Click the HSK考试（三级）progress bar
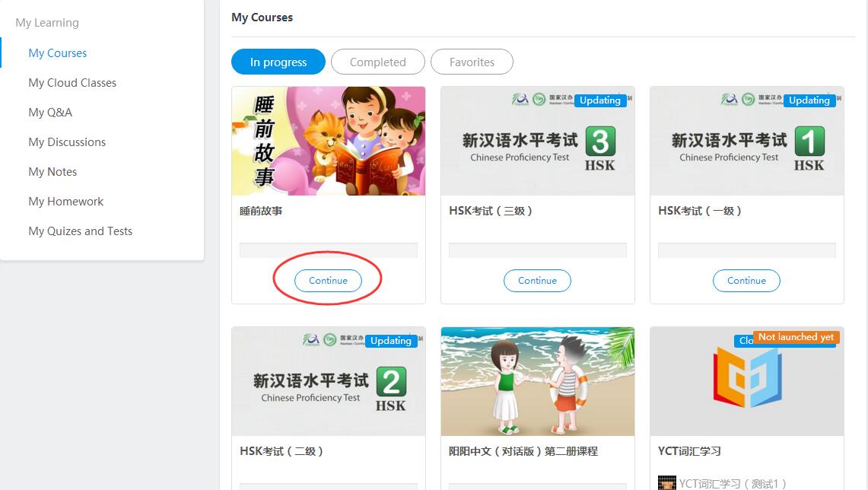868x490 pixels. [x=538, y=250]
